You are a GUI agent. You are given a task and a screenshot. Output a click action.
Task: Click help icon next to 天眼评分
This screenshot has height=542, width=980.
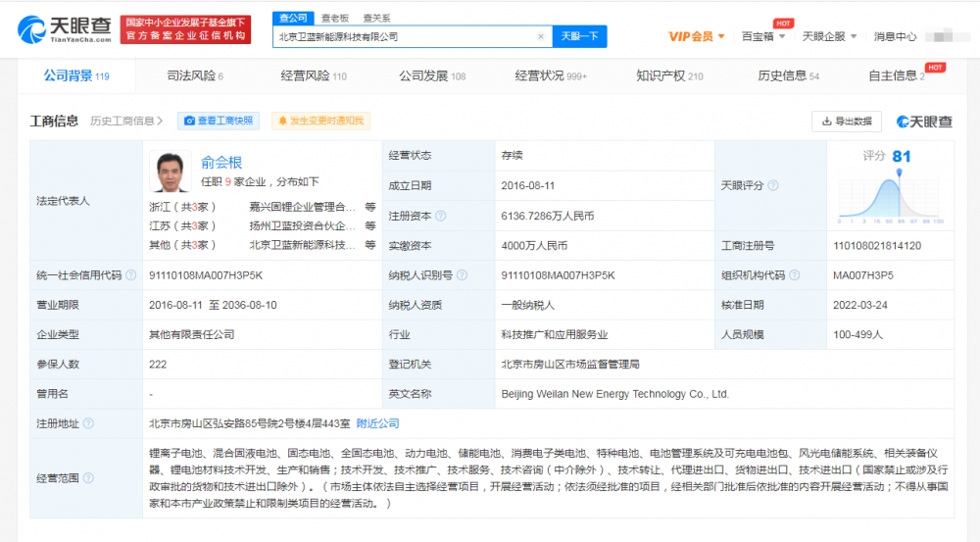(x=773, y=185)
